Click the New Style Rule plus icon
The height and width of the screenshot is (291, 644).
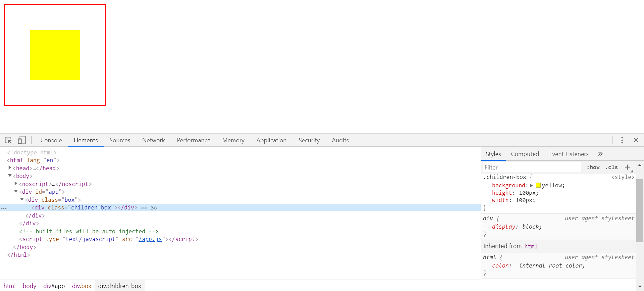(x=627, y=167)
